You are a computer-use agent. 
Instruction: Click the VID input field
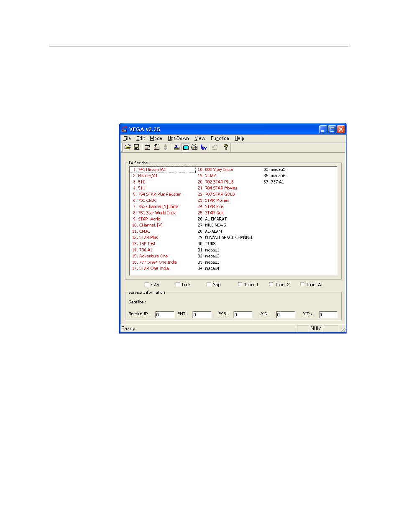(328, 315)
